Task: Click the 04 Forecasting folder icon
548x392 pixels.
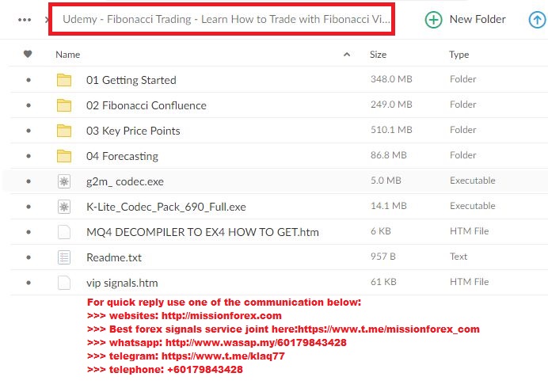Action: (x=64, y=156)
